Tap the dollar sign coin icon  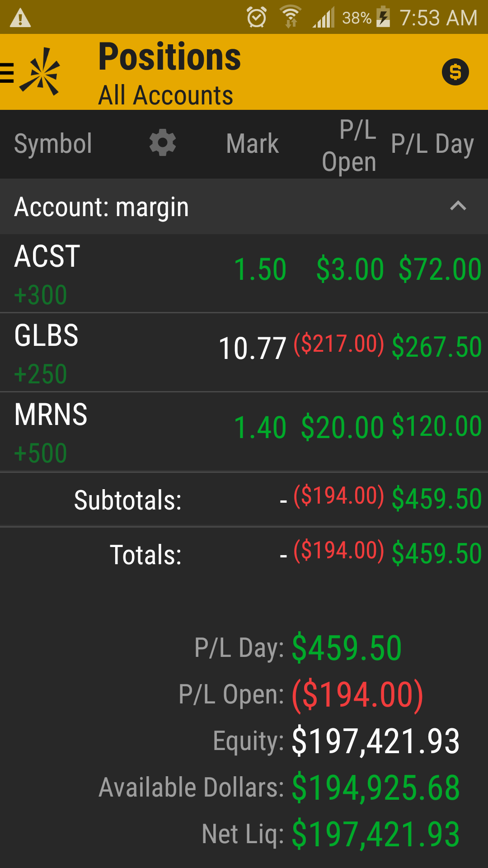tap(455, 72)
